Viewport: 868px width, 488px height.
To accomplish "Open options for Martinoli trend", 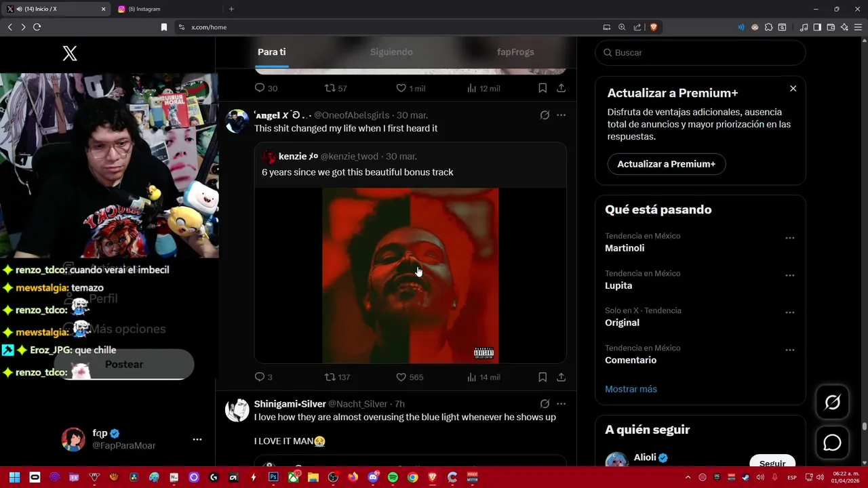I will 789,238.
